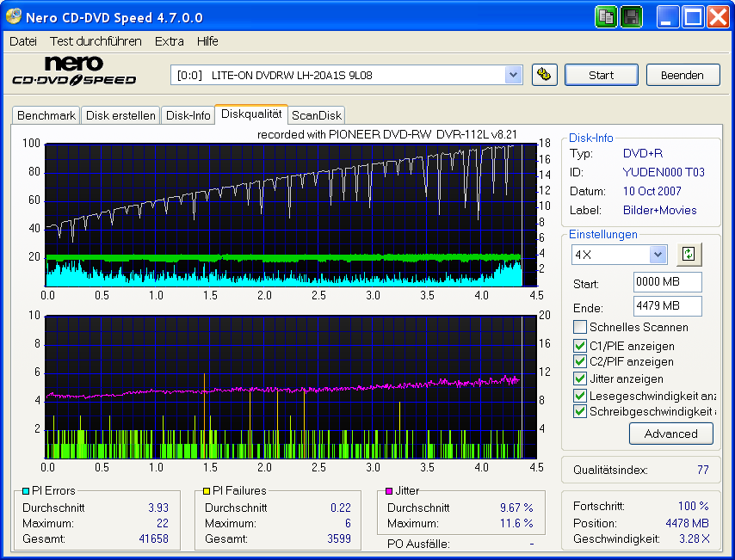Screen dimensions: 735x560
Task: Expand the Schreibgeschwindigkeit checkbox option
Action: (x=580, y=411)
